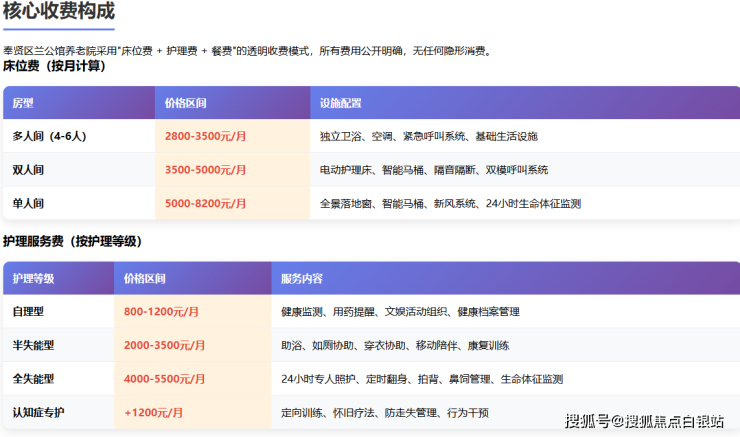Select the 认知症专护 row label
Screen dimensions: 740x437
(x=38, y=412)
